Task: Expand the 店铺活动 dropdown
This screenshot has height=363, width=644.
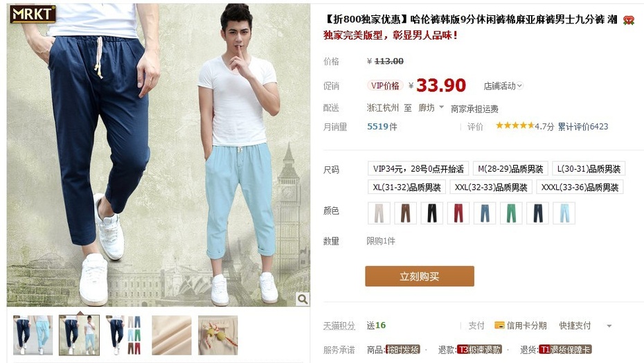Action: (503, 86)
